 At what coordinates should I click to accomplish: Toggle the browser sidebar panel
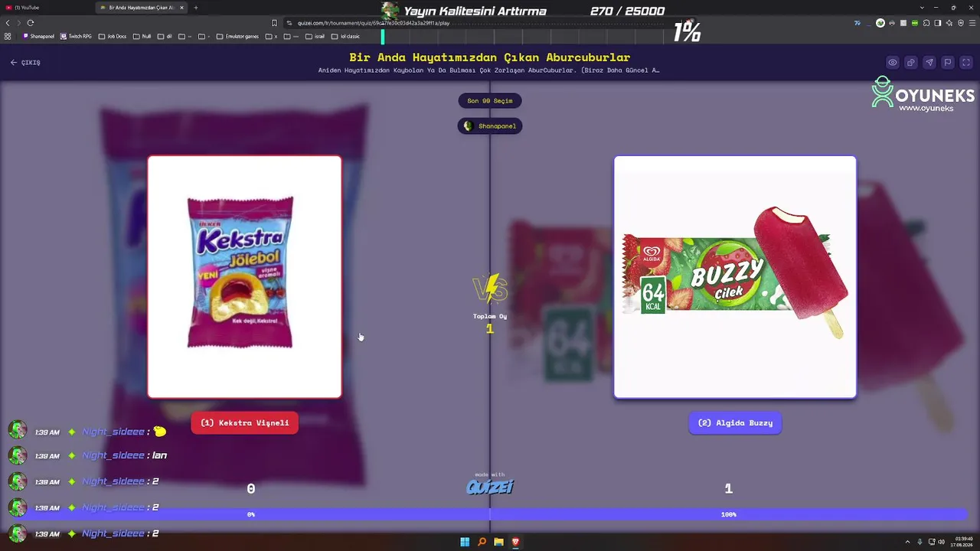point(938,23)
